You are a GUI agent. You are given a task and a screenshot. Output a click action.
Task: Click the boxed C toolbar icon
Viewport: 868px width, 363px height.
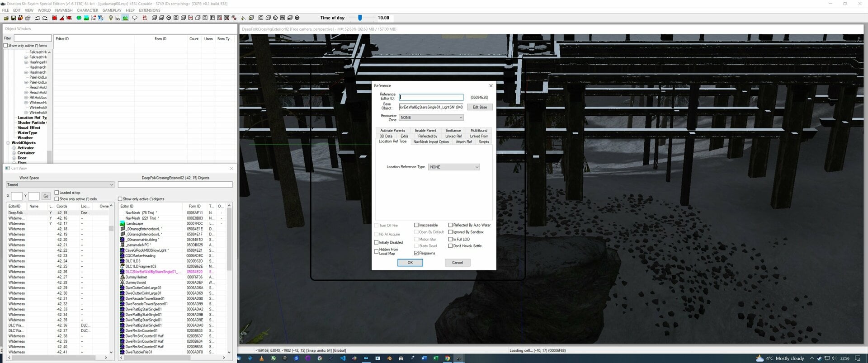point(261,18)
